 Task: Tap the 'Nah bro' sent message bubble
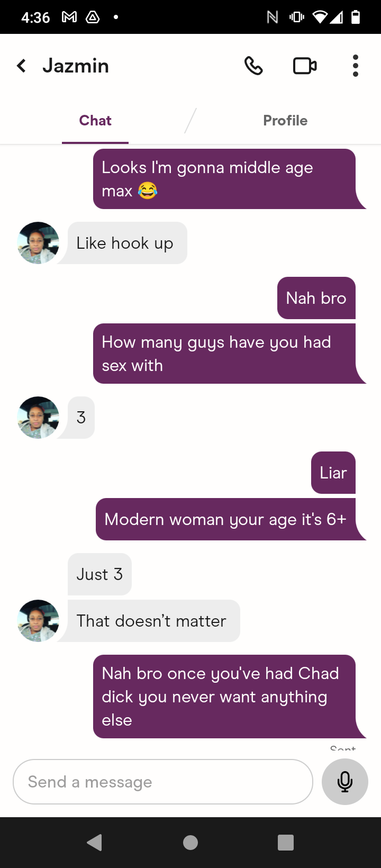pyautogui.click(x=316, y=298)
